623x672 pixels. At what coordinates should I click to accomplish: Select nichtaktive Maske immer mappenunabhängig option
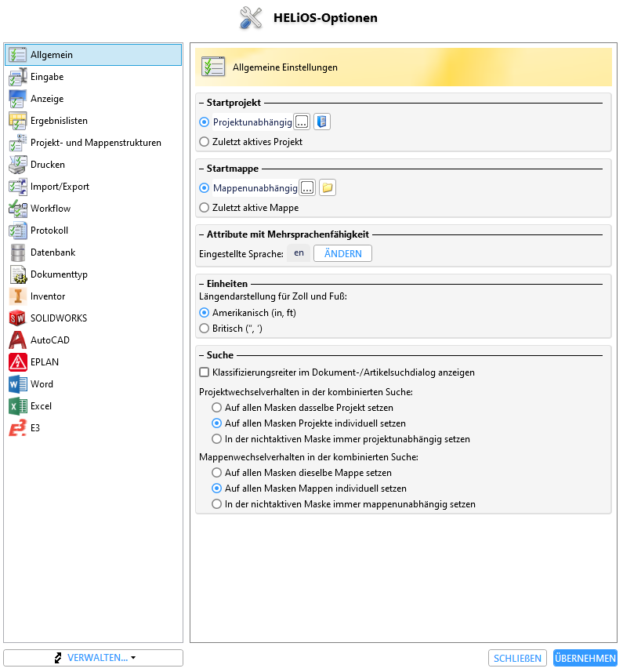[216, 504]
